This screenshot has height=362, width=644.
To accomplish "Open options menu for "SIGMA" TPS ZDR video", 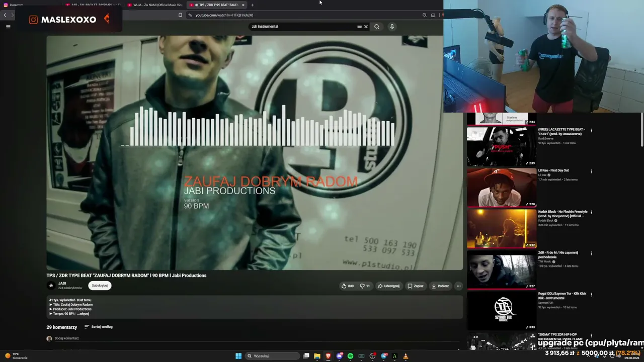I will [591, 335].
